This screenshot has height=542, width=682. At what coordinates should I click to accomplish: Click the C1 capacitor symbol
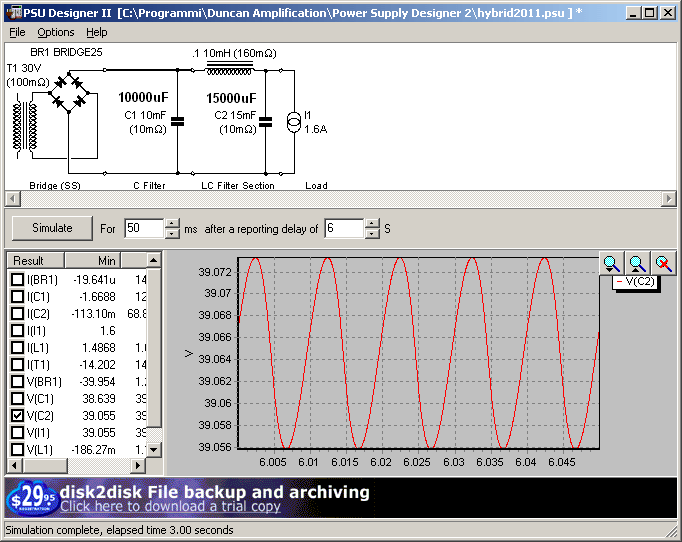click(178, 122)
